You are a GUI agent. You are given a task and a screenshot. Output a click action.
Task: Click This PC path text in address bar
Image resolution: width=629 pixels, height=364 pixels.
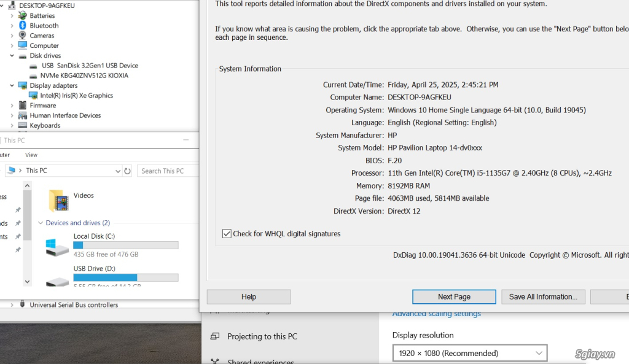36,171
